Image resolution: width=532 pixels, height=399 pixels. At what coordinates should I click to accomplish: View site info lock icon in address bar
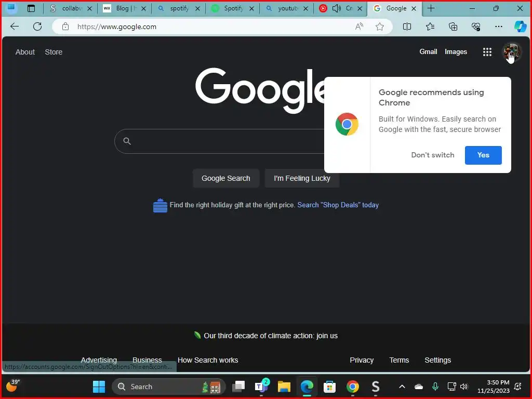[65, 26]
